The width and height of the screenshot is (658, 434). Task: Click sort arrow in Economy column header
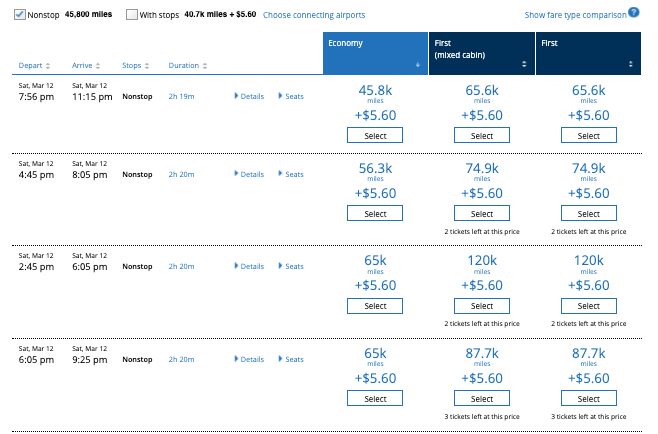[x=417, y=64]
